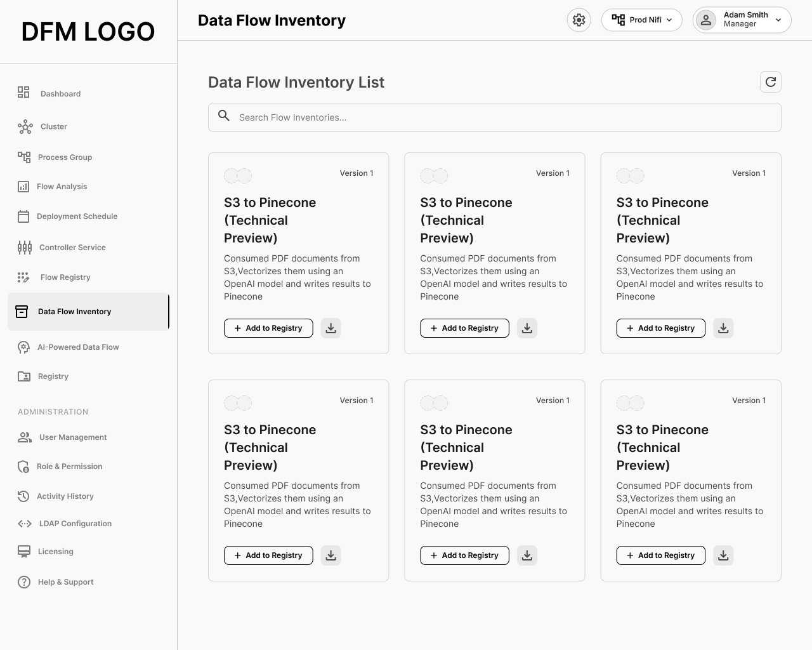Refresh the Data Flow Inventory List
This screenshot has height=650, width=812.
click(x=771, y=82)
